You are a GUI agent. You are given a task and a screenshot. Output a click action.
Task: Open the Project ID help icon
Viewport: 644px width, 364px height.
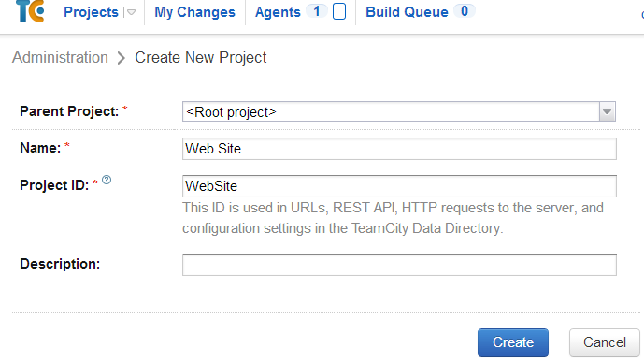pyautogui.click(x=107, y=180)
